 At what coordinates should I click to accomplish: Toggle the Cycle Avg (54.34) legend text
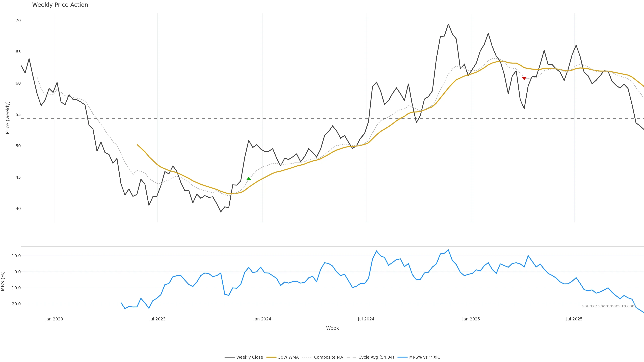tap(376, 357)
